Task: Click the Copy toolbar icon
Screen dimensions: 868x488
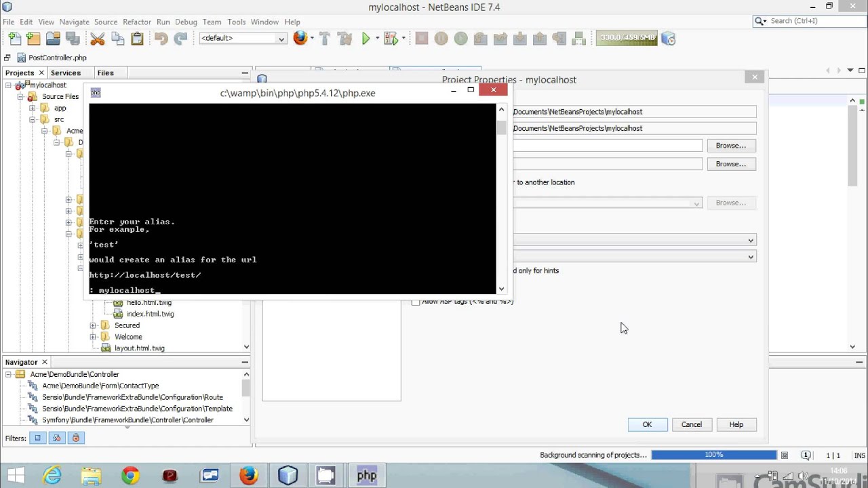Action: [117, 39]
